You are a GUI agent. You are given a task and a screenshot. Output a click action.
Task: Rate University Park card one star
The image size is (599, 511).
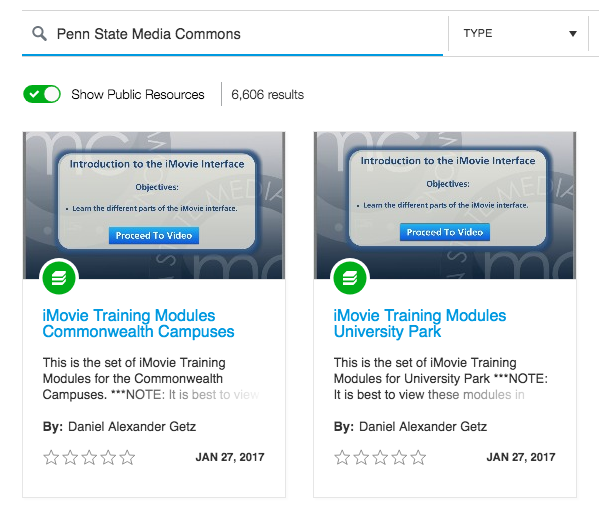click(342, 457)
